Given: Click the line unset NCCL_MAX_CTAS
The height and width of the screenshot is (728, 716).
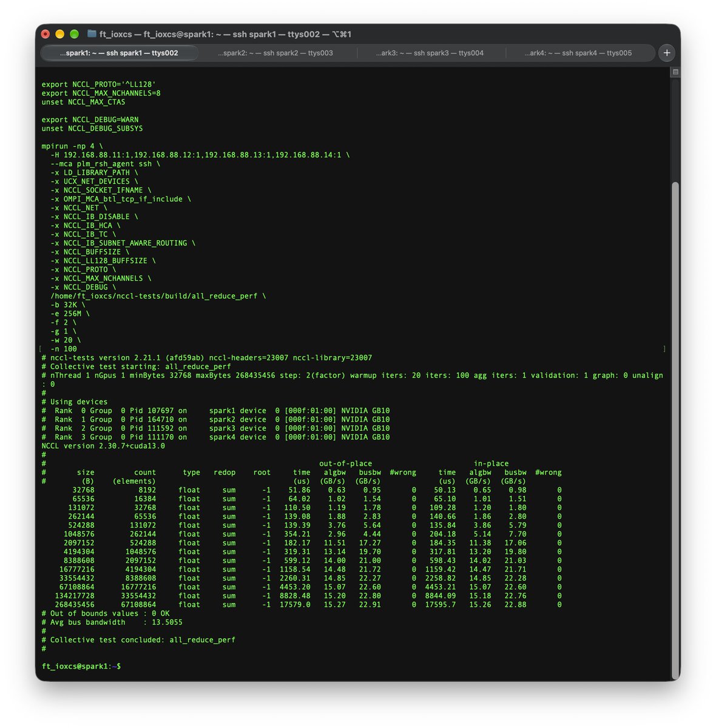Looking at the screenshot, I should tap(84, 102).
